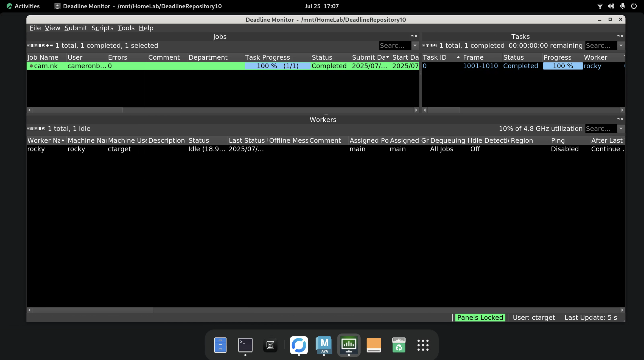Float the Workers panel with undock icon
The height and width of the screenshot is (360, 644).
[618, 119]
